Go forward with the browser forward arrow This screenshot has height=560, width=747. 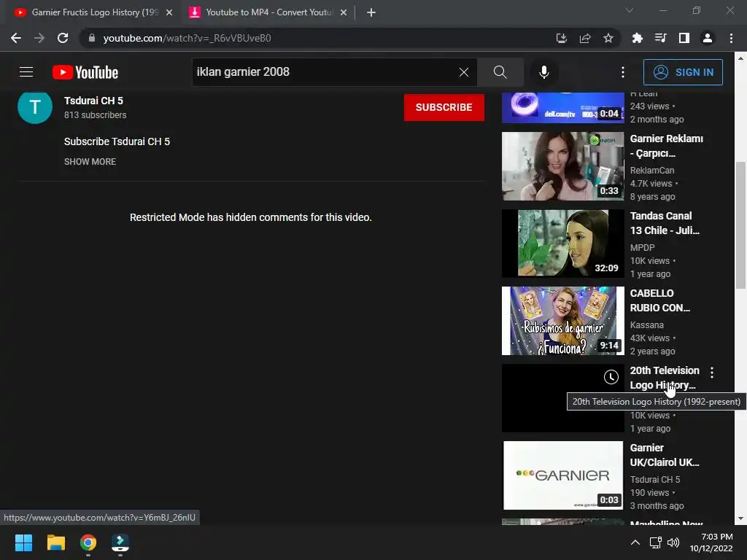pyautogui.click(x=39, y=38)
